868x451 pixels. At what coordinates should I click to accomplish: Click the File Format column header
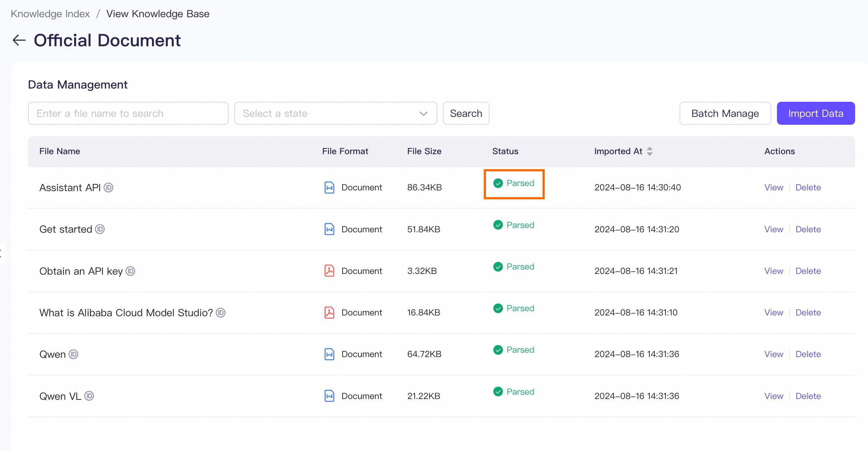pos(345,151)
